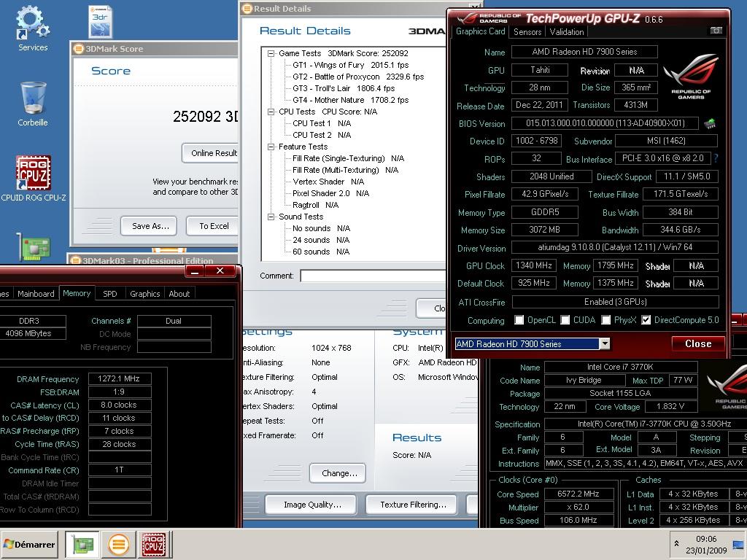Open the About tab in CPU-Z
The width and height of the screenshot is (747, 560).
click(x=179, y=294)
